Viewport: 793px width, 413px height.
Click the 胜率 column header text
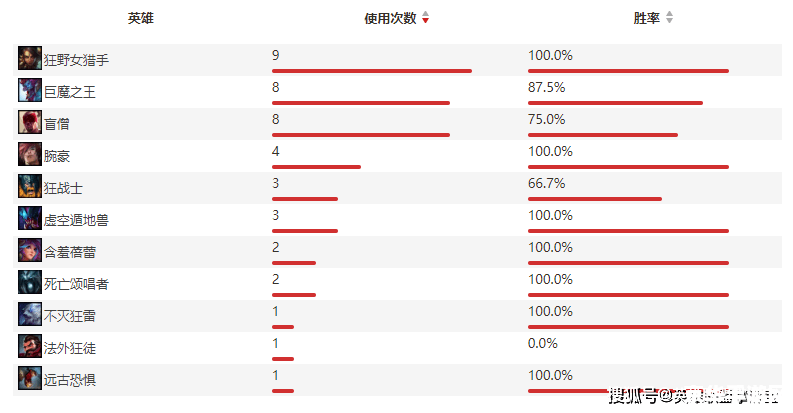647,18
